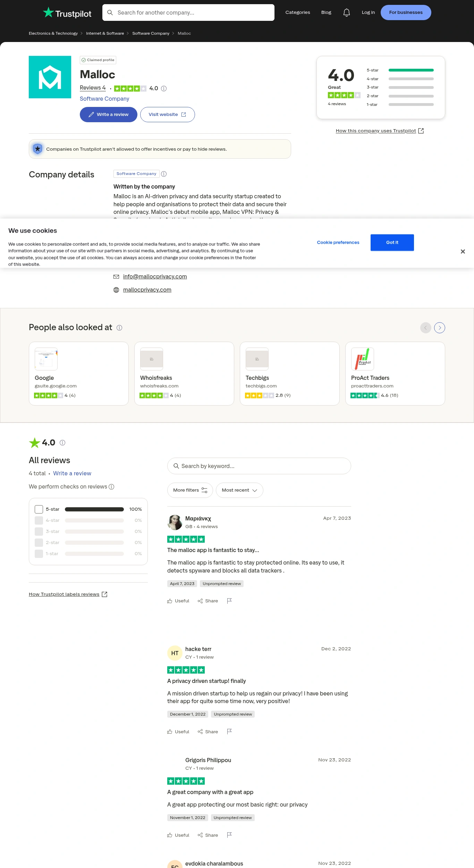Image resolution: width=474 pixels, height=868 pixels.
Task: Flag Grigoris Philippou's review
Action: (229, 835)
